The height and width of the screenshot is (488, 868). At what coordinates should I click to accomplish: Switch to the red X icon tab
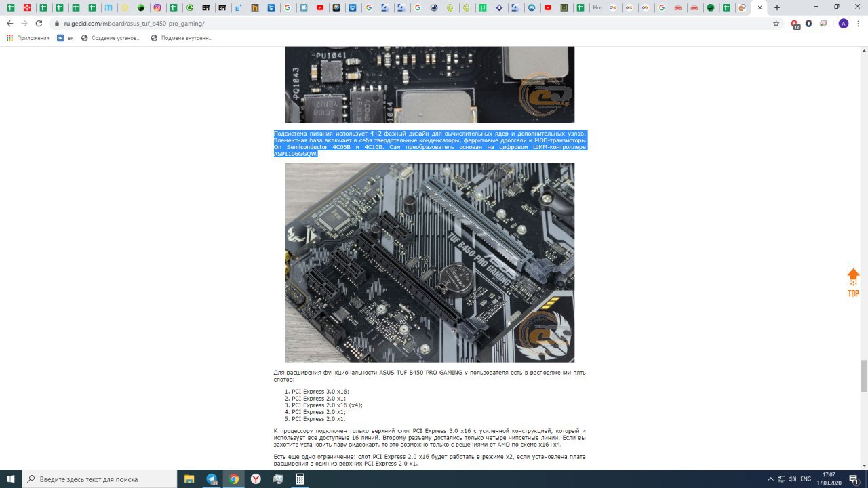click(27, 7)
